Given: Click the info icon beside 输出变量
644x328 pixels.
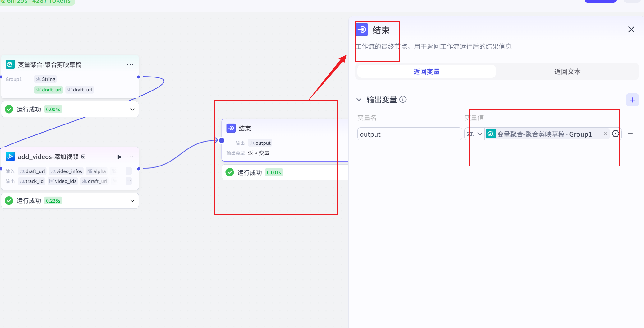Looking at the screenshot, I should coord(403,99).
